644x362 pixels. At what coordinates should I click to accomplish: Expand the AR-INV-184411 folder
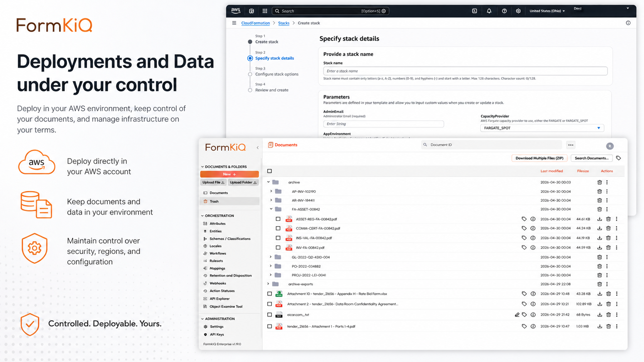point(271,200)
